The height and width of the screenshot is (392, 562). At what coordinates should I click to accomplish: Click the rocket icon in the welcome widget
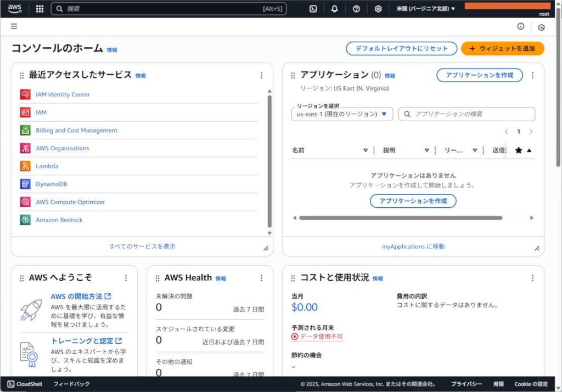(x=31, y=310)
